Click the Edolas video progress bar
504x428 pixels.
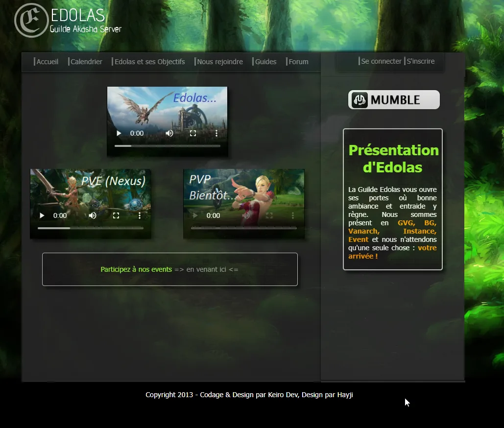click(x=167, y=145)
